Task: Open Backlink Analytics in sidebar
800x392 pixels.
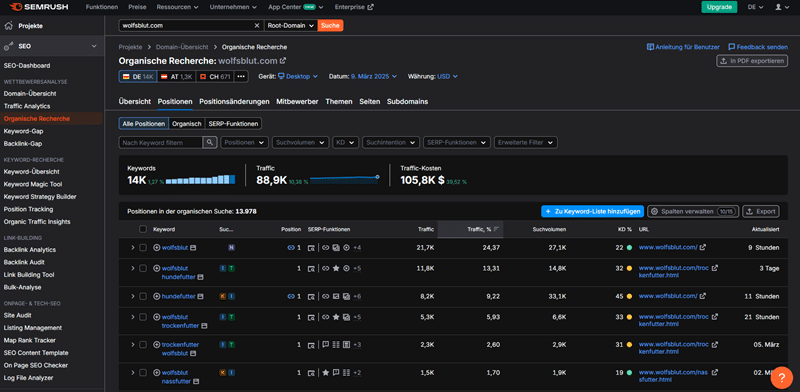Action: [x=30, y=250]
